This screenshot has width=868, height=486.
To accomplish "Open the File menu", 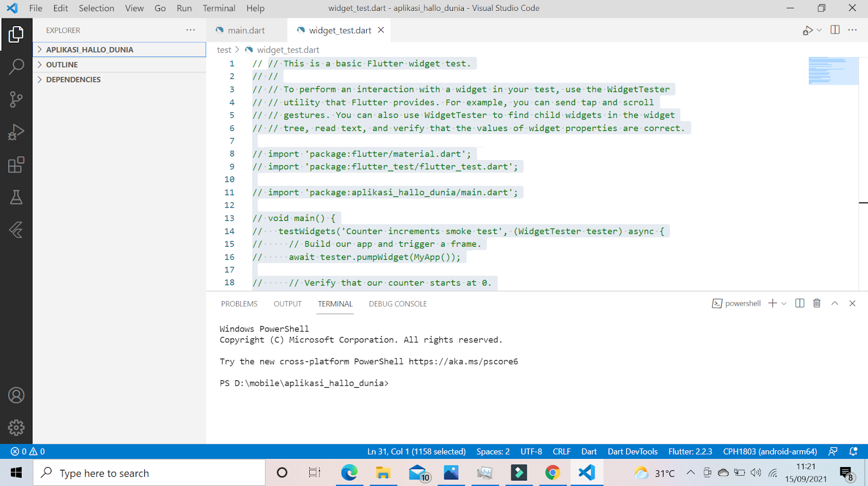I will [x=36, y=8].
